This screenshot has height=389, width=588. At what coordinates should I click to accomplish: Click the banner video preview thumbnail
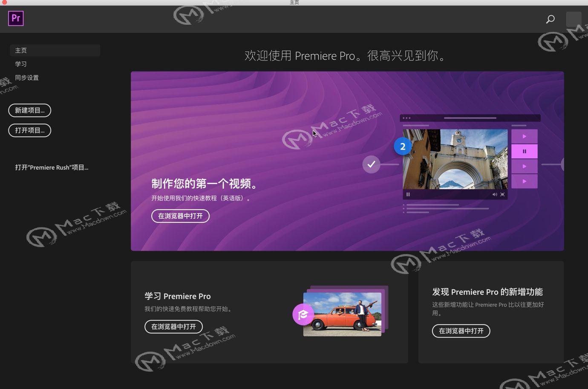click(455, 159)
